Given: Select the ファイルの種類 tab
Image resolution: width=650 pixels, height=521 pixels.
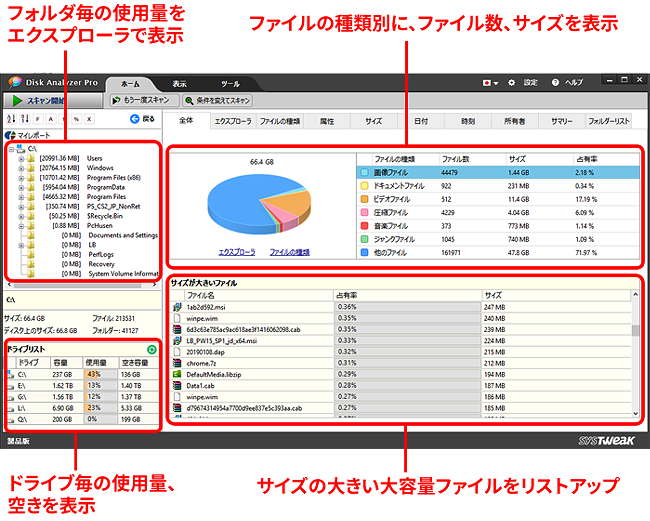Looking at the screenshot, I should coord(280,121).
